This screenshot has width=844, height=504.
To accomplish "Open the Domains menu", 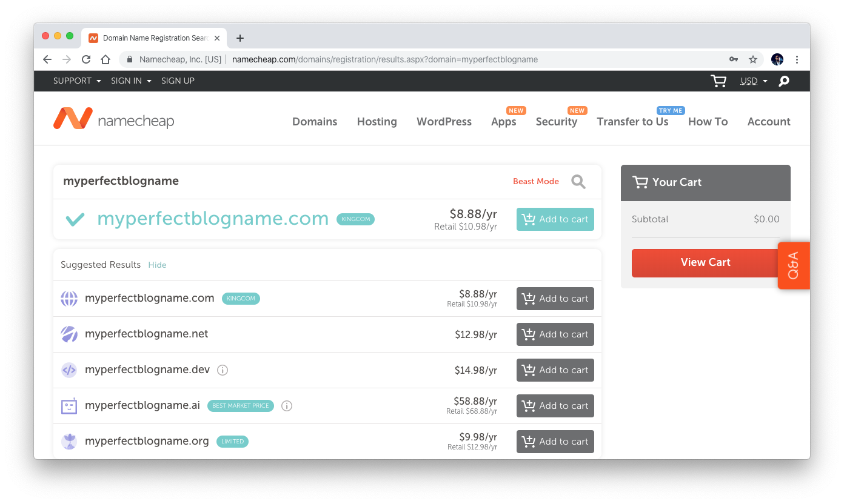I will click(315, 122).
